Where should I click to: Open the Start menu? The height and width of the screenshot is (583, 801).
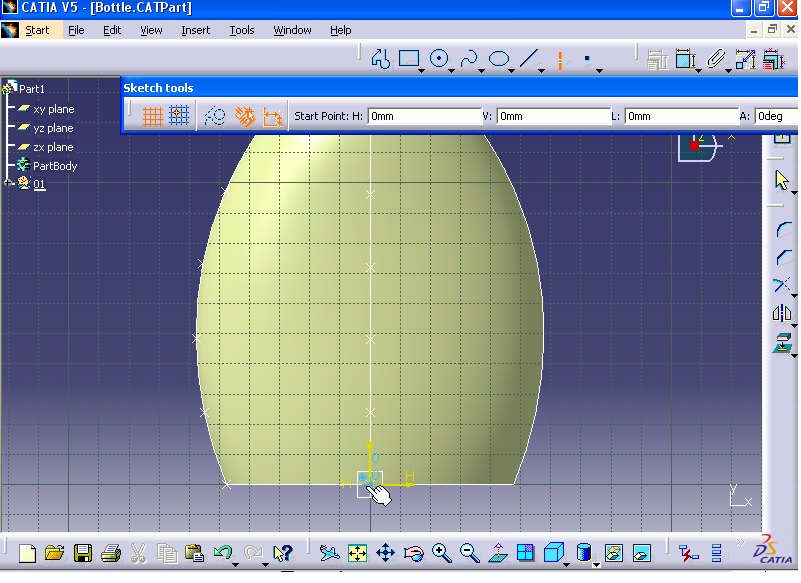point(37,30)
